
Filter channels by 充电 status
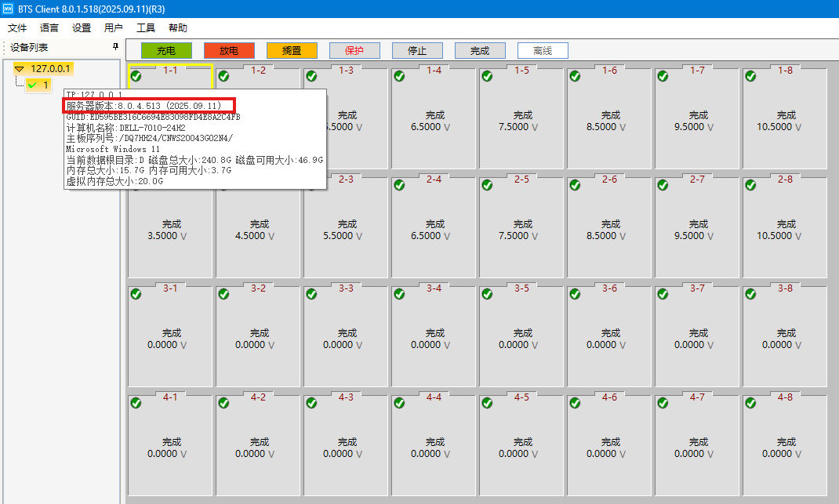click(x=166, y=50)
